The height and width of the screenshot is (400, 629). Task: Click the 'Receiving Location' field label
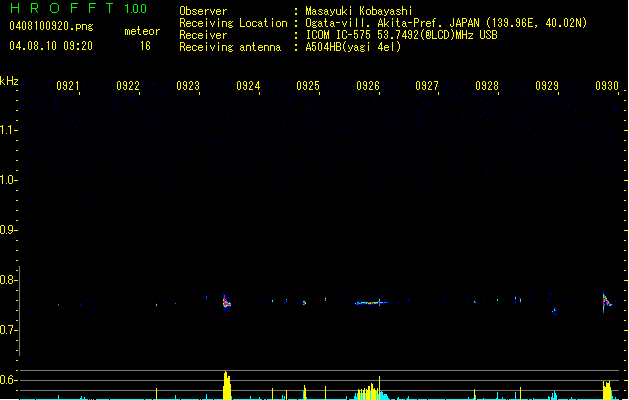click(x=233, y=23)
